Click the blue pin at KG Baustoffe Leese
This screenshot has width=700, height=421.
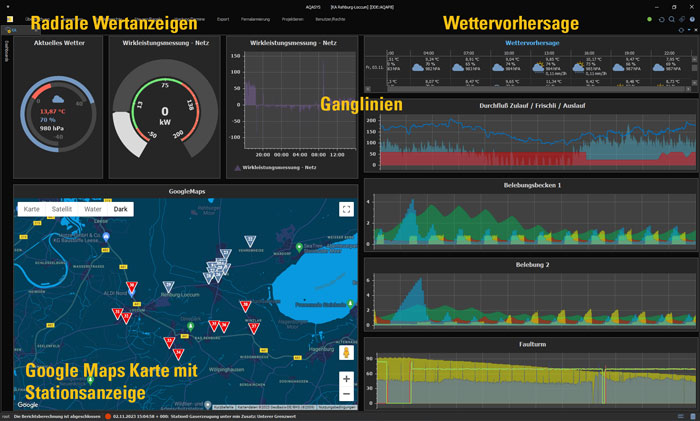106,236
